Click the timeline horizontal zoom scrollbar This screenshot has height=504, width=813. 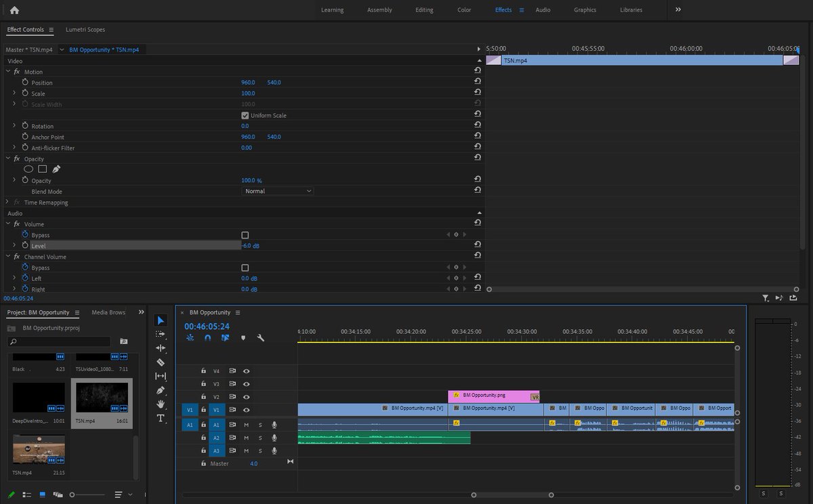tap(512, 495)
